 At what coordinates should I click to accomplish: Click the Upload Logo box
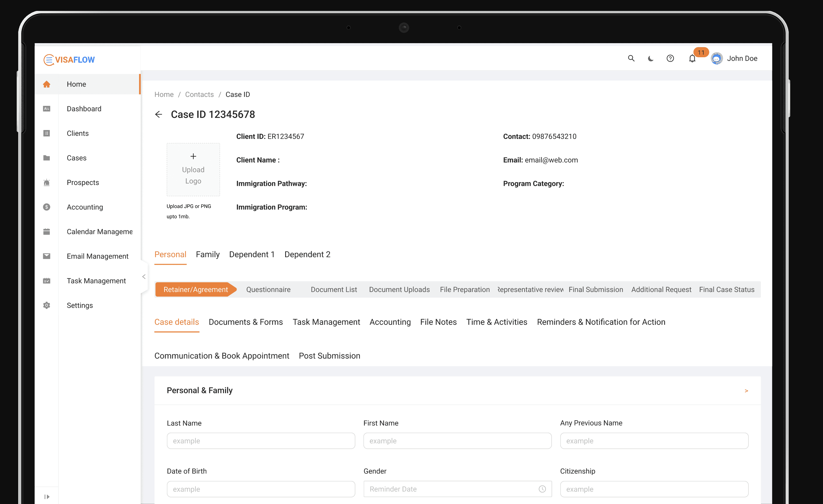pyautogui.click(x=193, y=170)
